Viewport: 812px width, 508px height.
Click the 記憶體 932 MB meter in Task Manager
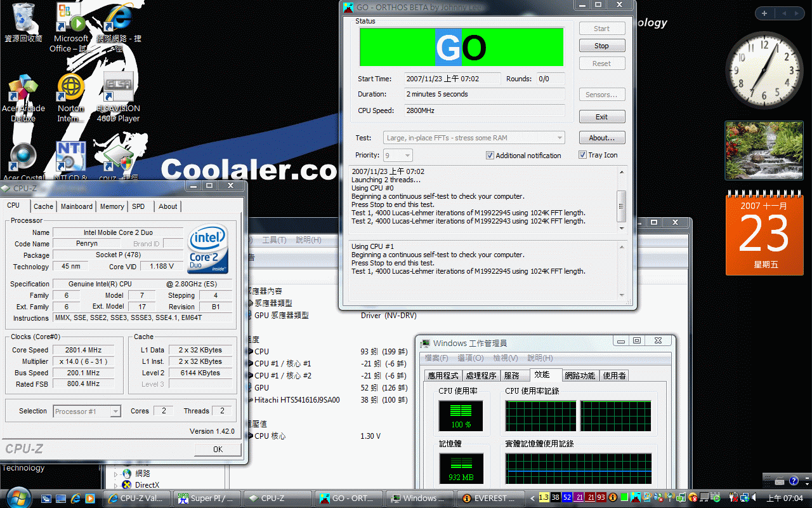(461, 468)
